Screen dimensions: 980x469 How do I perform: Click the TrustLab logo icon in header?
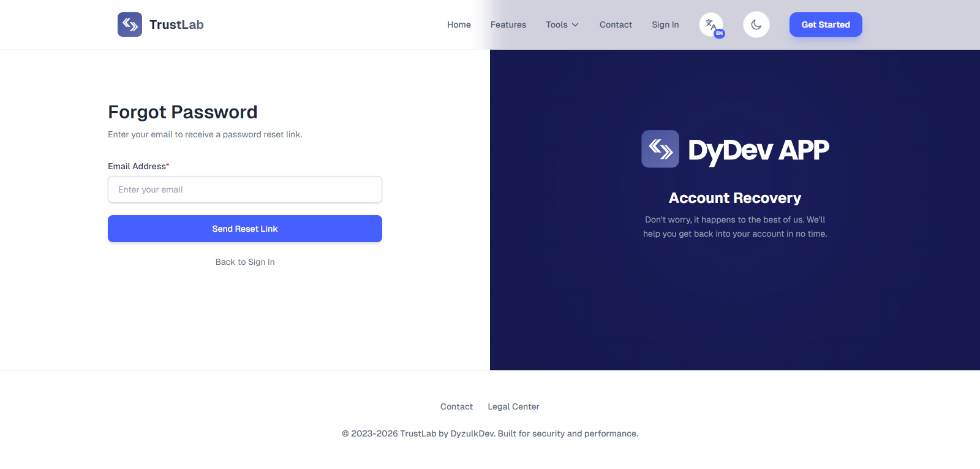[x=130, y=25]
